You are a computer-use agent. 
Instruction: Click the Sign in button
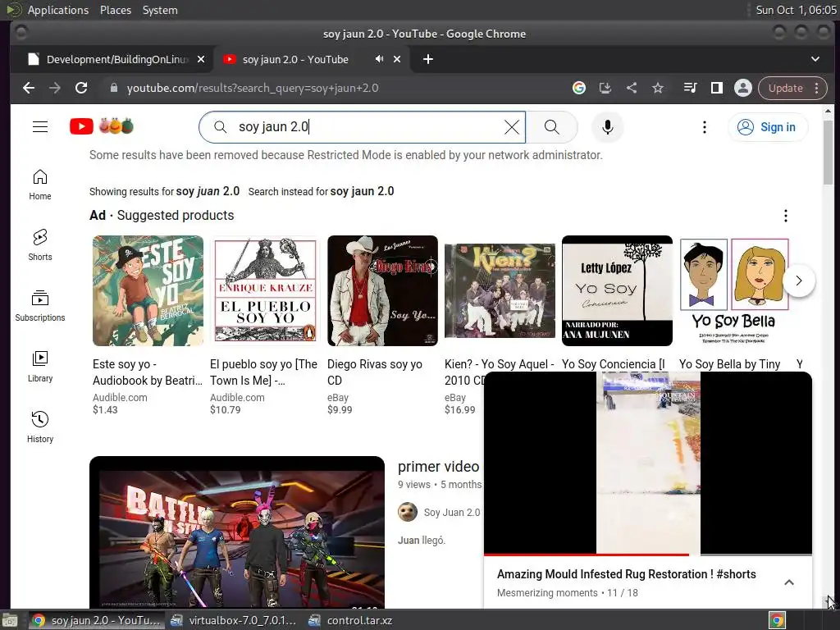[768, 127]
